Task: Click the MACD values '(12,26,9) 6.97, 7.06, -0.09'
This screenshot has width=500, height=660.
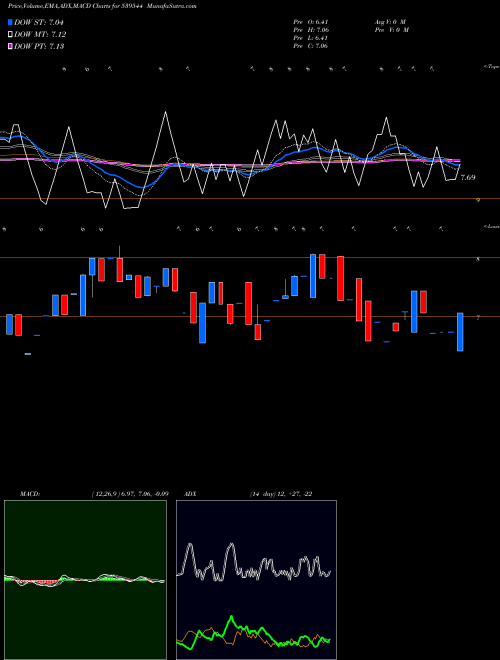Action: point(130,494)
